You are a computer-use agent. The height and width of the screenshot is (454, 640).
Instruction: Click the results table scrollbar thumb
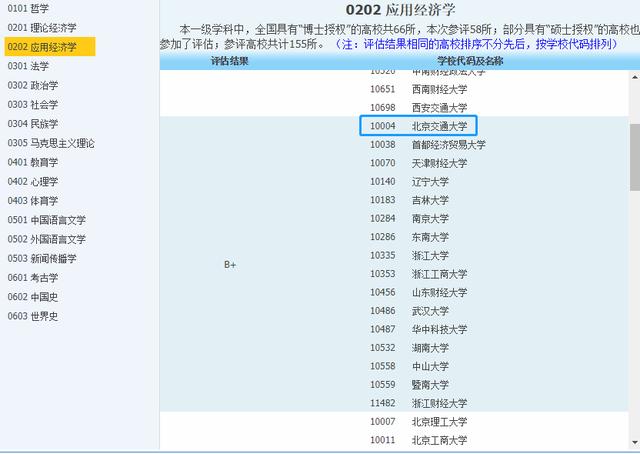coord(635,157)
